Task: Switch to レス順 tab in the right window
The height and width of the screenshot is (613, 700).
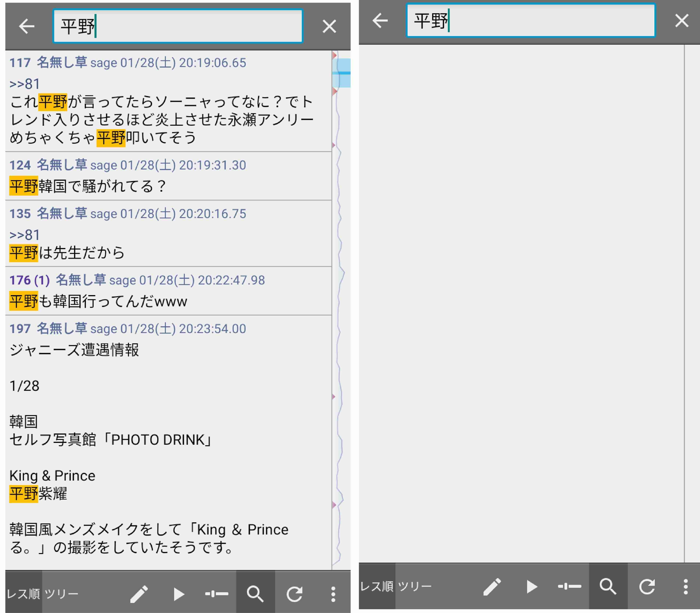Action: (377, 586)
